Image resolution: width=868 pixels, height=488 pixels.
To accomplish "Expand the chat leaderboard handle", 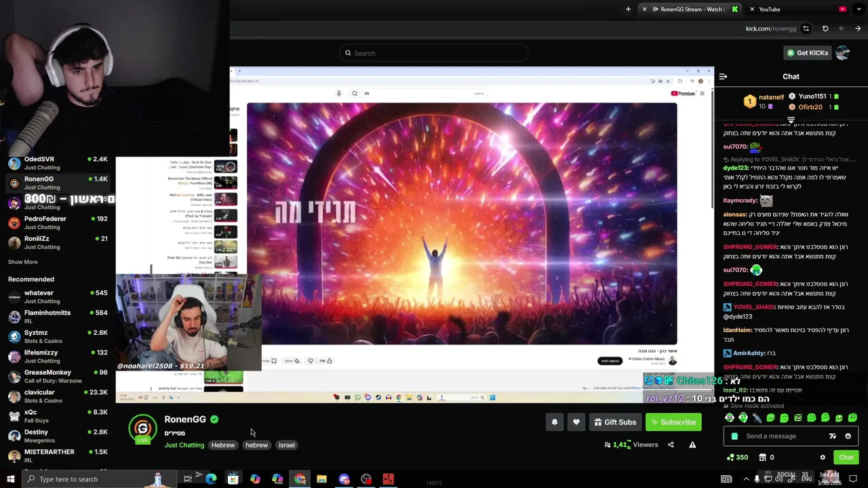I will tap(791, 120).
